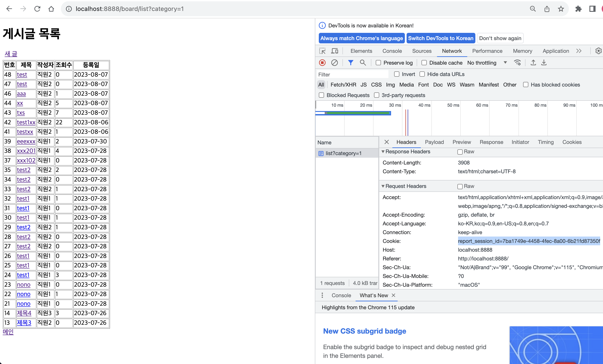This screenshot has height=364, width=603.
Task: Open network search with the magnifier icon
Action: point(363,63)
